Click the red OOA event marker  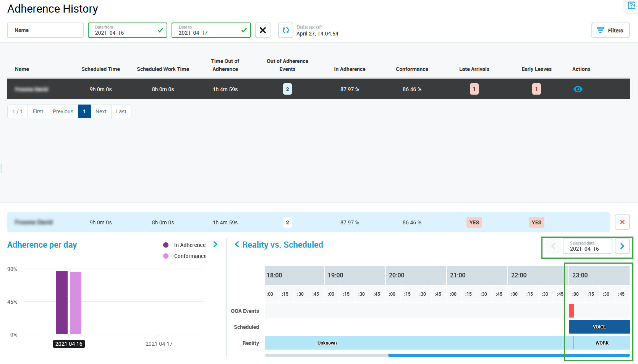click(571, 311)
